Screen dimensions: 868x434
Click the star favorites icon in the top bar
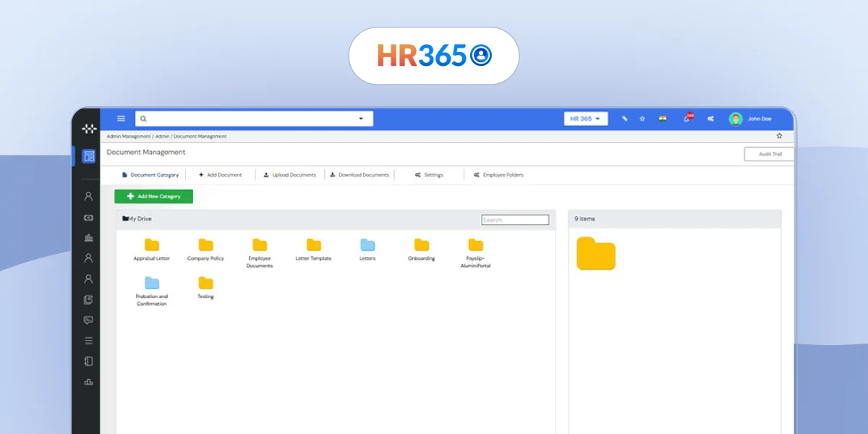[x=642, y=119]
